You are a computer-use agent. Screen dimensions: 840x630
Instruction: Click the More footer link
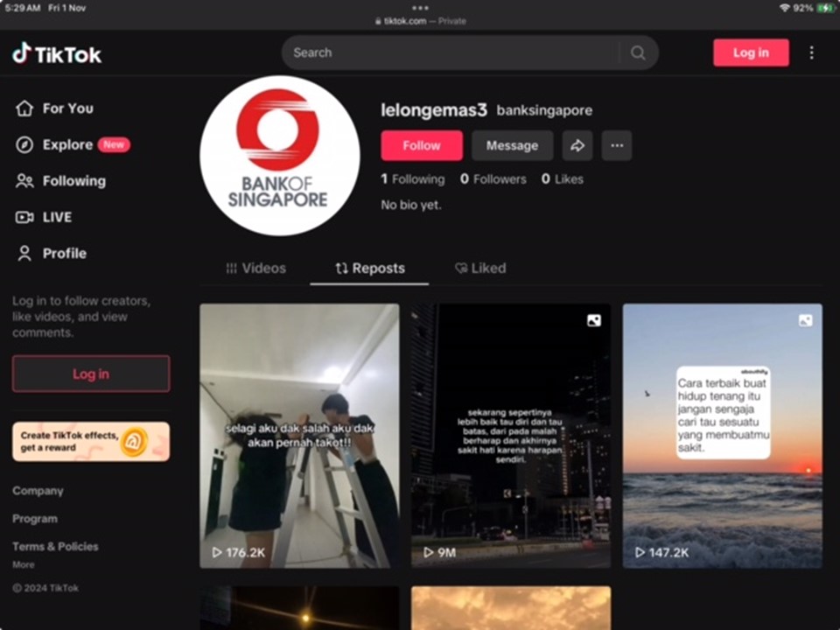click(23, 564)
